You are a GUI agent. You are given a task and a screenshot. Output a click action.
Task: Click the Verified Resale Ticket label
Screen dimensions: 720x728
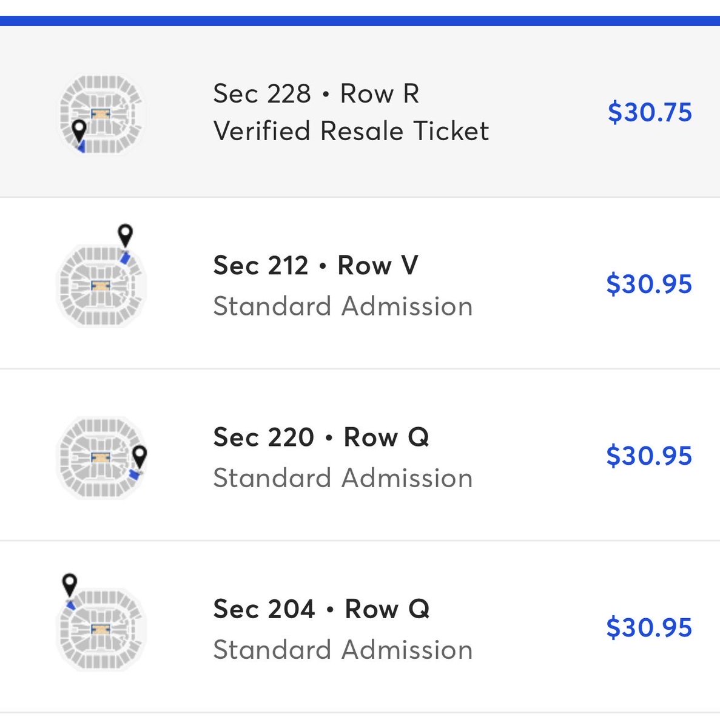pos(351,131)
